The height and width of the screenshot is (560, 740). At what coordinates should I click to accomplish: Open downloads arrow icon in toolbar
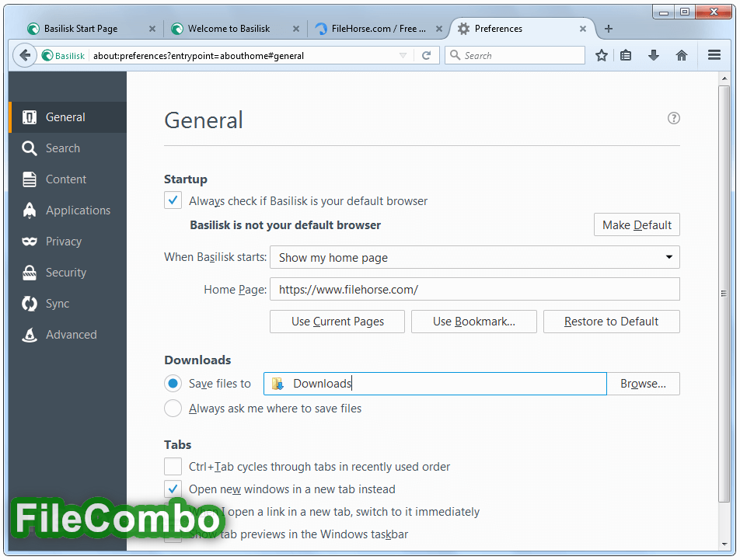[x=654, y=56]
